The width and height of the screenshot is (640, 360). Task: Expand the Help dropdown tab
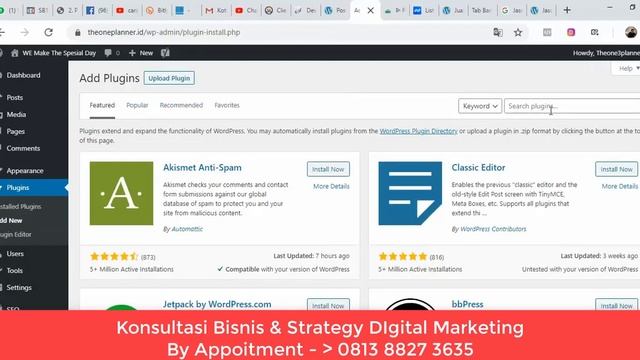click(627, 69)
